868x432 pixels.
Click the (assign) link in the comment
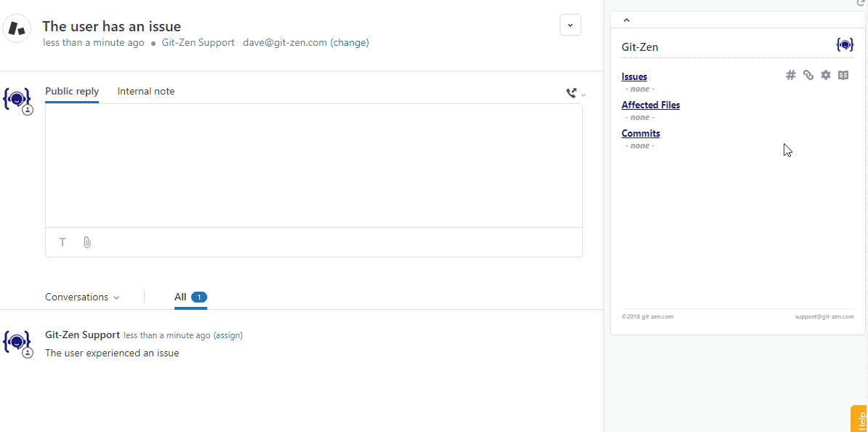pyautogui.click(x=228, y=335)
